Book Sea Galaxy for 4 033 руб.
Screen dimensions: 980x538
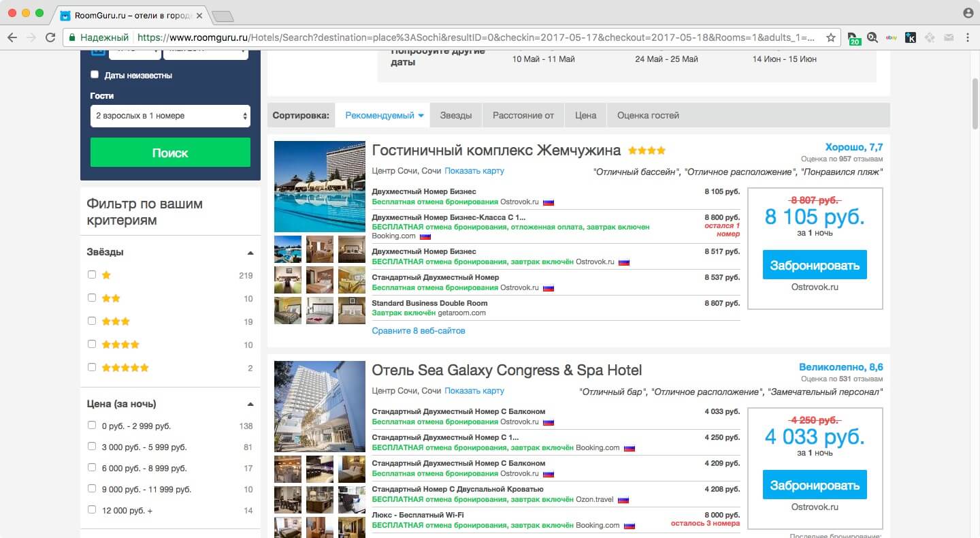[x=815, y=485]
